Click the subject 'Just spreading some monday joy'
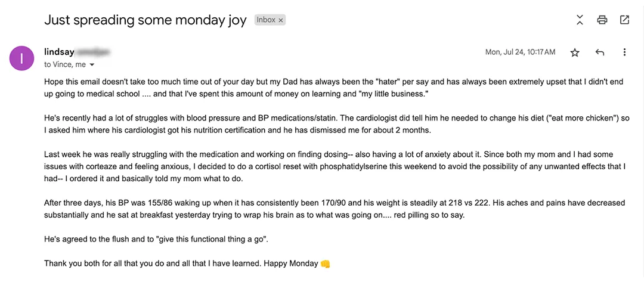Image resolution: width=644 pixels, height=285 pixels. pos(145,20)
